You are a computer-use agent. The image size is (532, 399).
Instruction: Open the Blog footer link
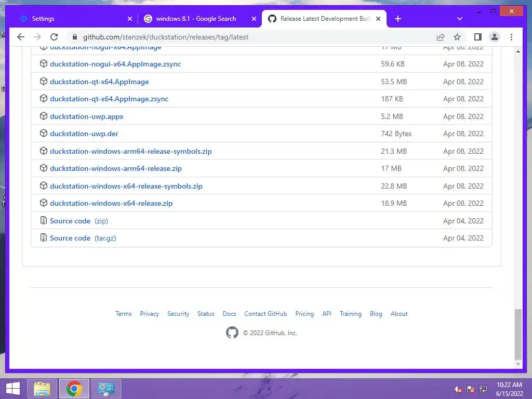click(x=376, y=314)
